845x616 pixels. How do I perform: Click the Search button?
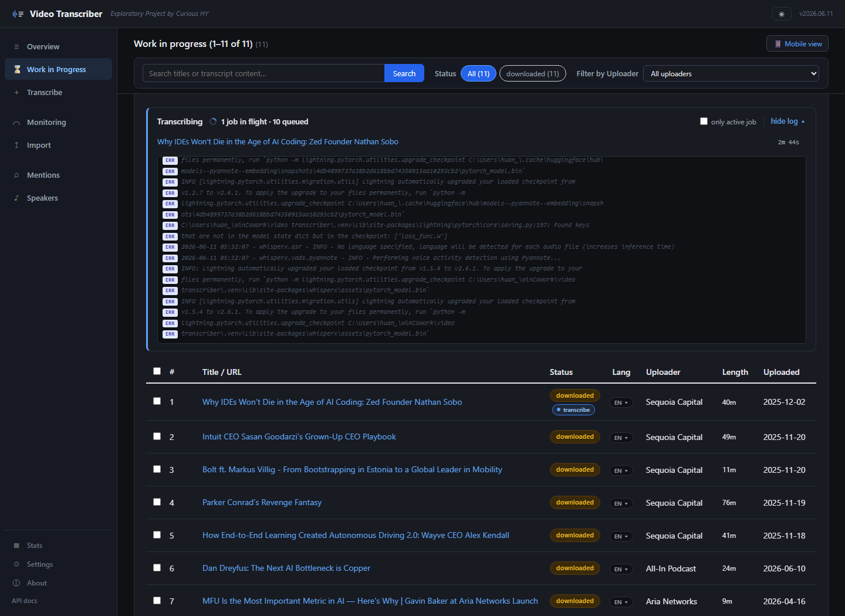[404, 73]
